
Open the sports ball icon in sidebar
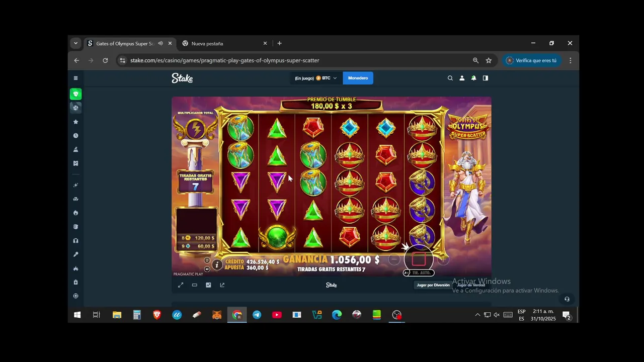coord(75,108)
